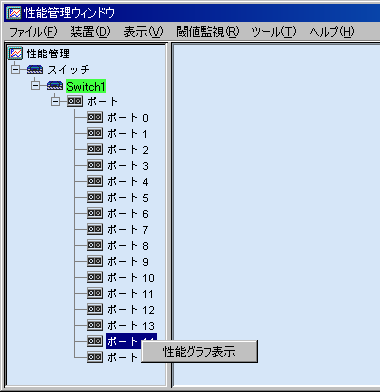Click the icon of the highlighted port row
This screenshot has width=380, height=392.
[95, 341]
